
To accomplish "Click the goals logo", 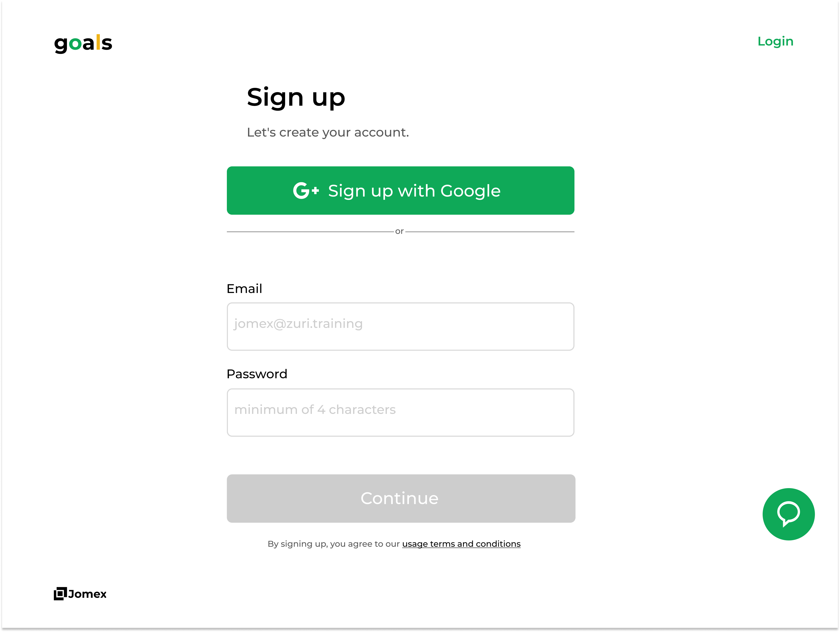I will [83, 43].
